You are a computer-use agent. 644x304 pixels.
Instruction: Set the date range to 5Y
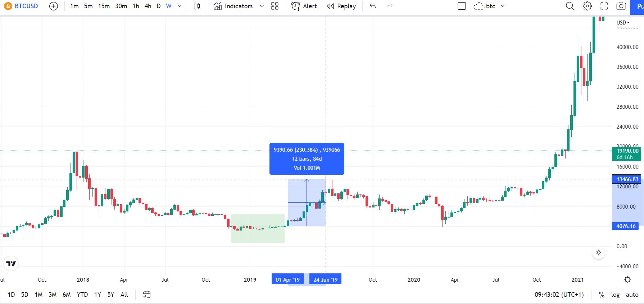111,295
